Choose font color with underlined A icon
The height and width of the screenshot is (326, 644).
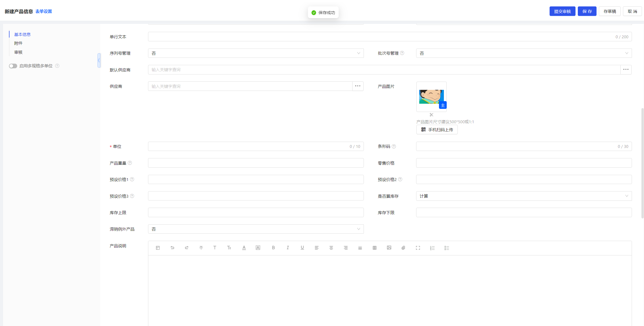[244, 248]
